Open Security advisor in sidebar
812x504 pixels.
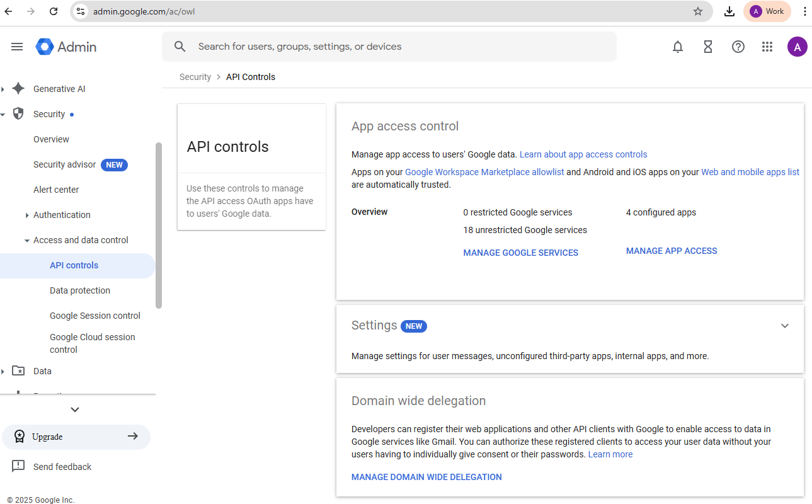pos(64,164)
